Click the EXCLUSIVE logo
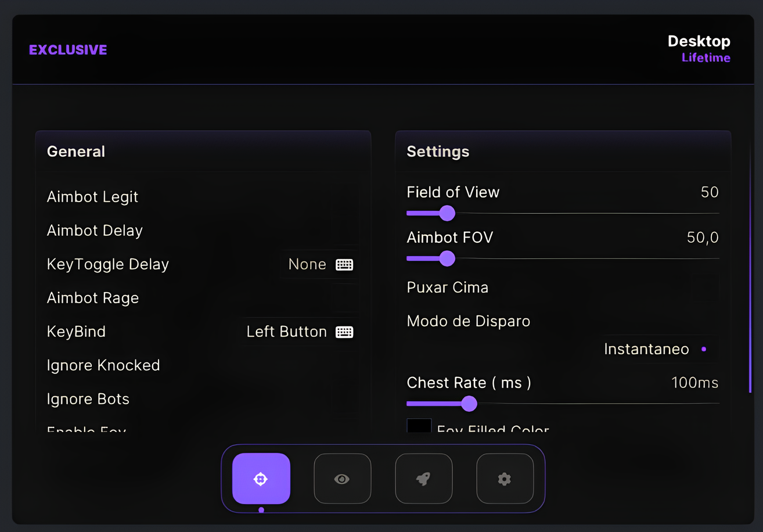This screenshot has height=532, width=763. coord(68,50)
